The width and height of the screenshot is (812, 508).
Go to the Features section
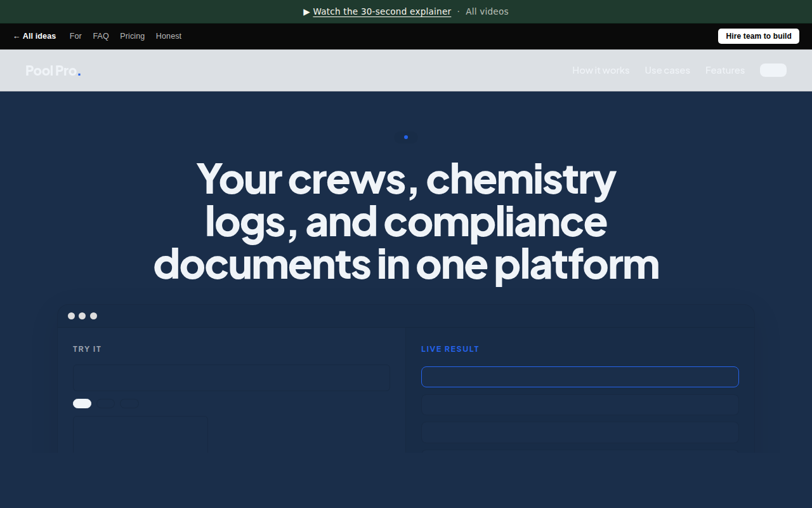click(x=725, y=70)
